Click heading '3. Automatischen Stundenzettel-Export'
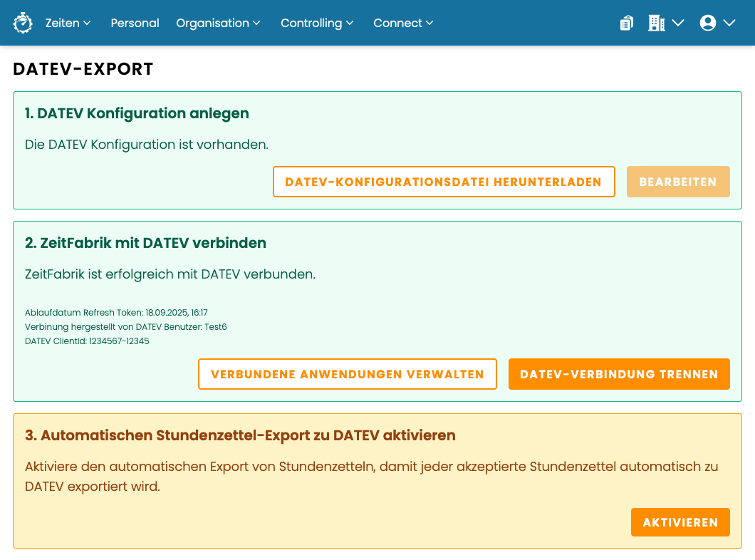This screenshot has height=560, width=755. coord(240,435)
